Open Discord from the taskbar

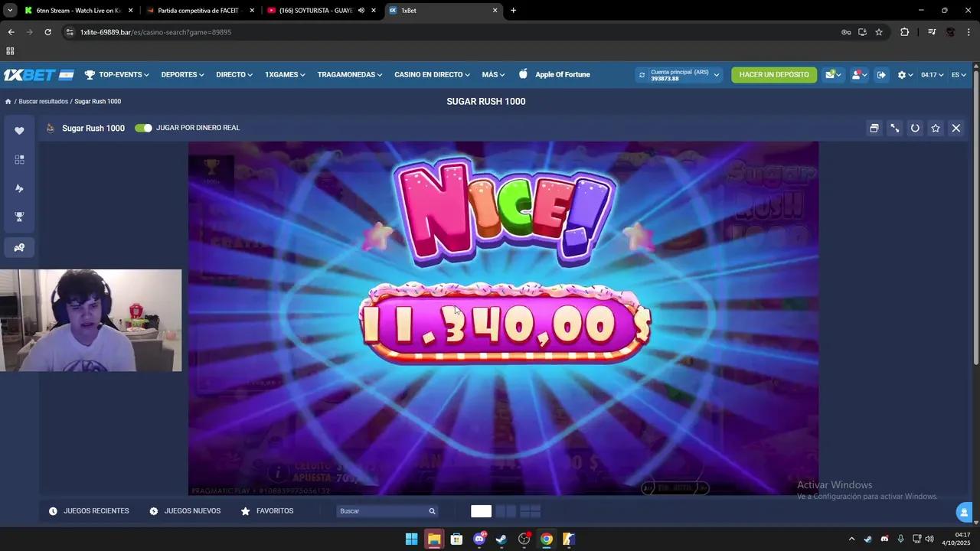click(x=479, y=540)
